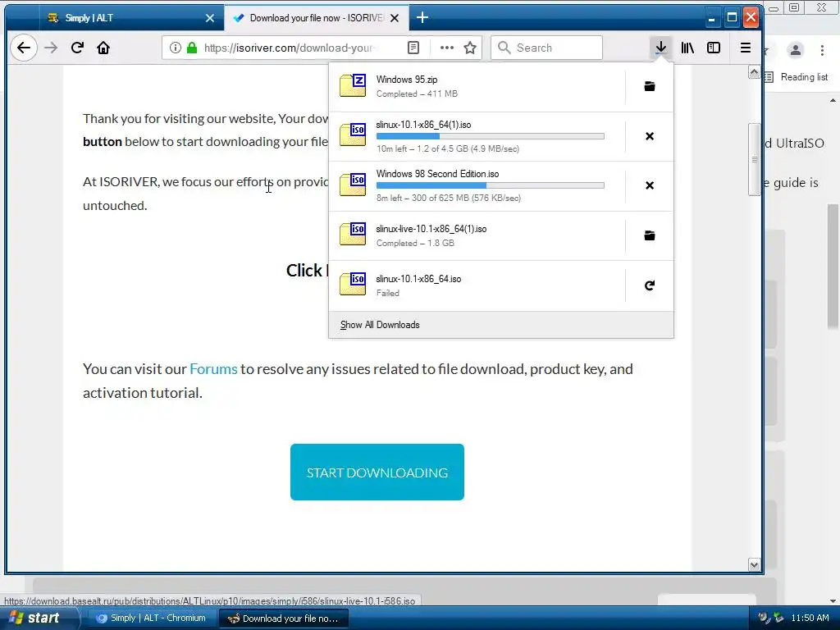Click the failed slinux-10.1-x86_64.iso file icon

[353, 285]
